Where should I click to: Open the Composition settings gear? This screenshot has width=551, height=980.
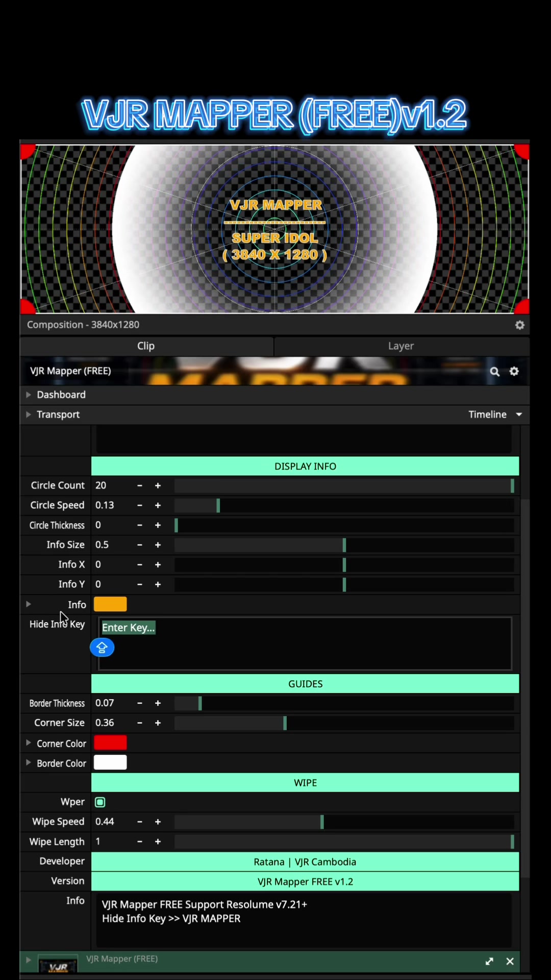[519, 325]
